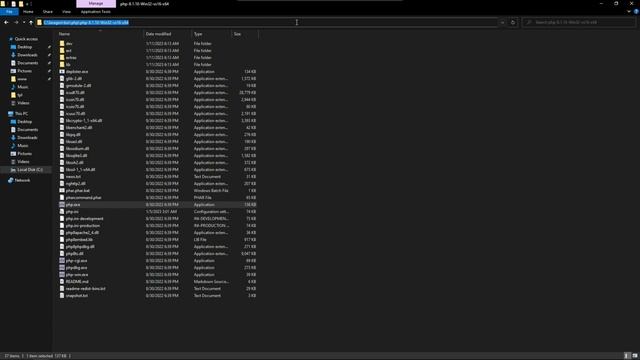Open Help with the question mark icon
This screenshot has width=640, height=360.
pyautogui.click(x=636, y=12)
